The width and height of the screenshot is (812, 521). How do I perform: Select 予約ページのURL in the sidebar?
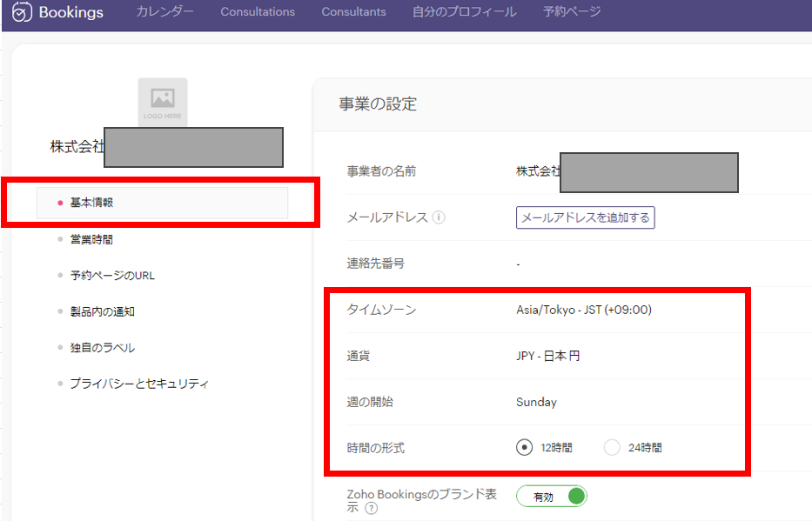pyautogui.click(x=112, y=275)
